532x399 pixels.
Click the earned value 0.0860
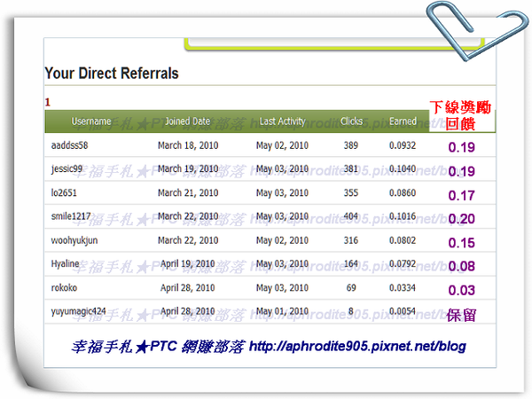(x=403, y=192)
